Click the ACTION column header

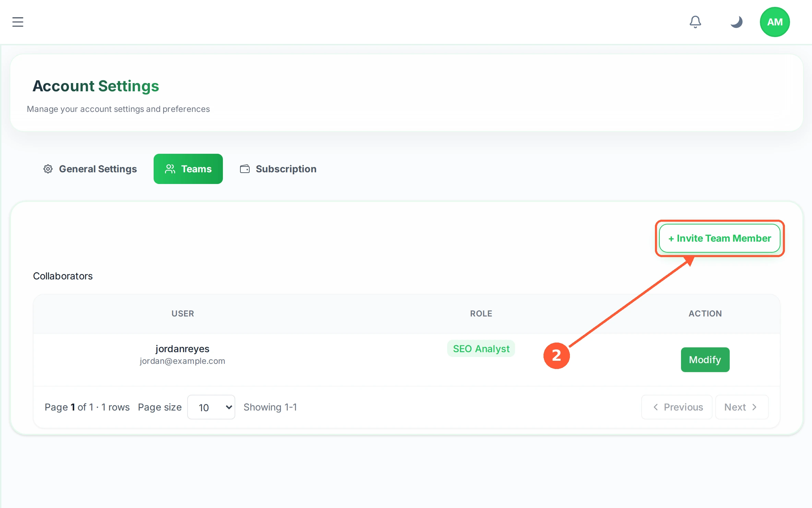(705, 313)
